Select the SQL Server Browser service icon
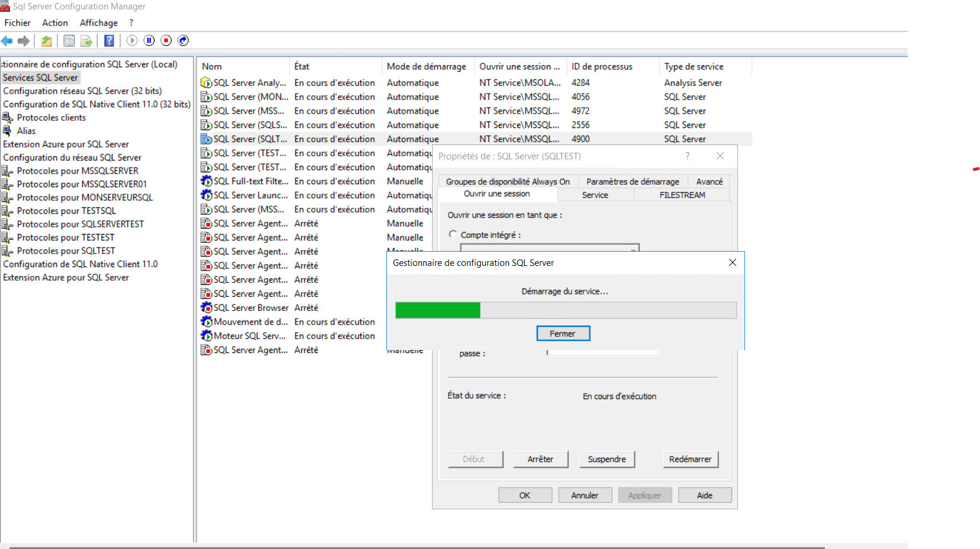This screenshot has width=980, height=549. [x=206, y=308]
